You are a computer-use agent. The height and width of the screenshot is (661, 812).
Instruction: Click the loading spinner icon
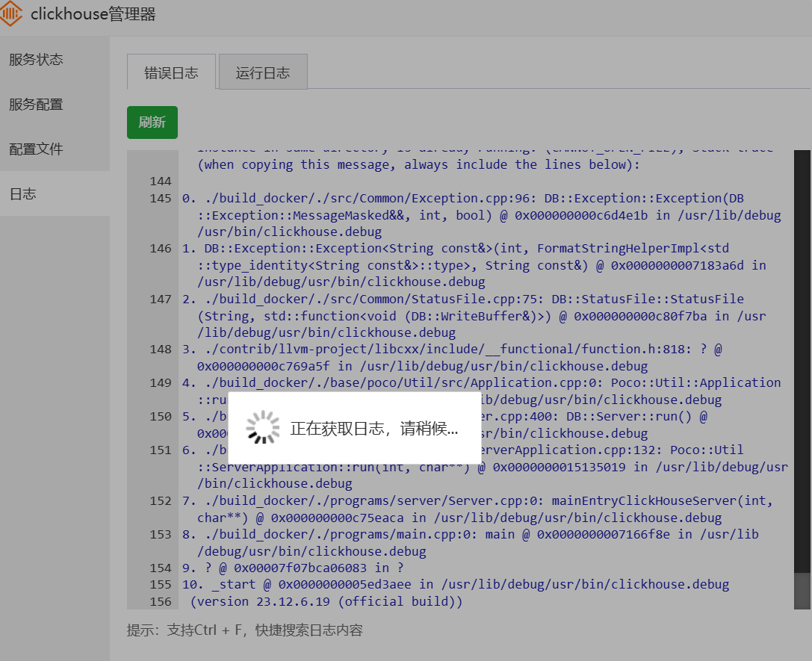(262, 427)
